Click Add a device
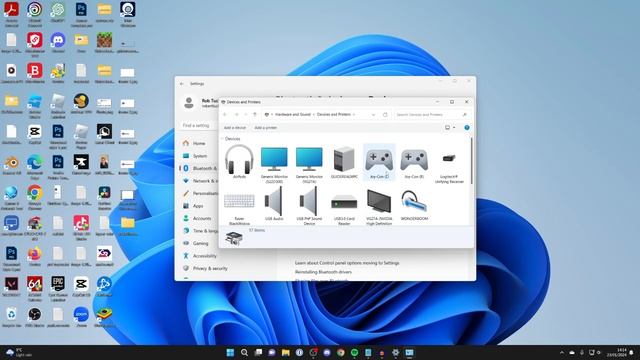This screenshot has height=360, width=640. (235, 128)
